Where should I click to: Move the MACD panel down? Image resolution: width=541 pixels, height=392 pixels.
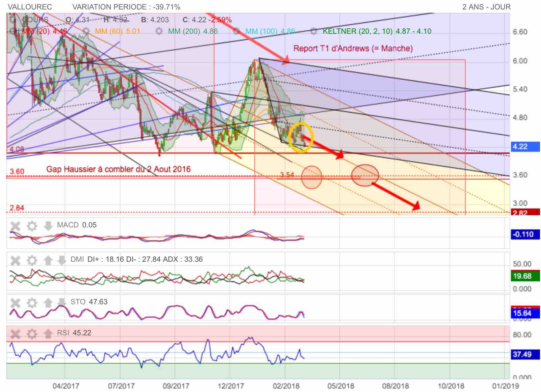pyautogui.click(x=48, y=225)
